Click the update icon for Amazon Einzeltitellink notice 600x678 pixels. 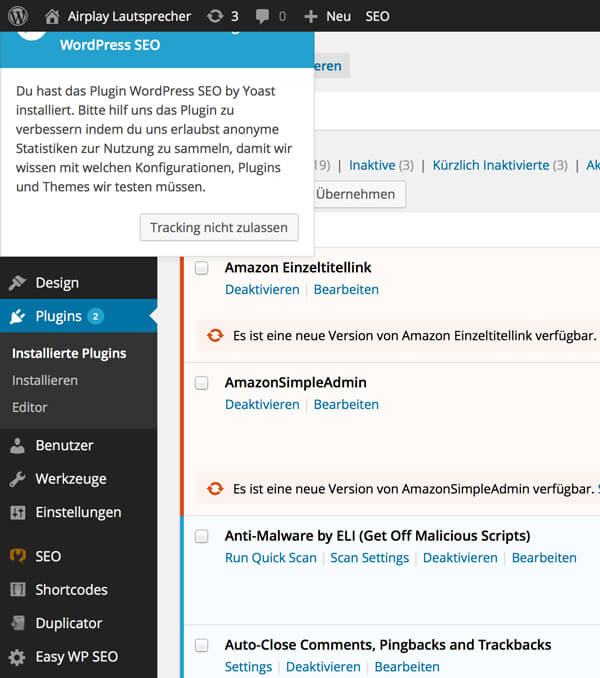[x=215, y=335]
